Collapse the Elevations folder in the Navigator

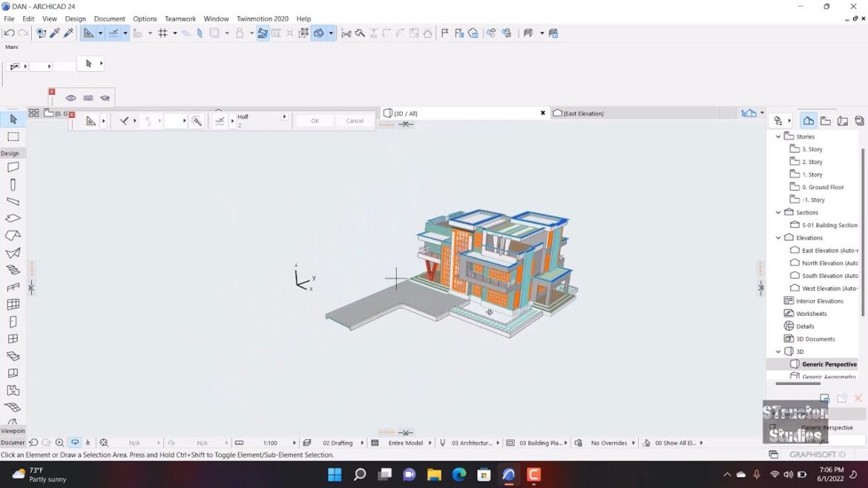tap(778, 238)
